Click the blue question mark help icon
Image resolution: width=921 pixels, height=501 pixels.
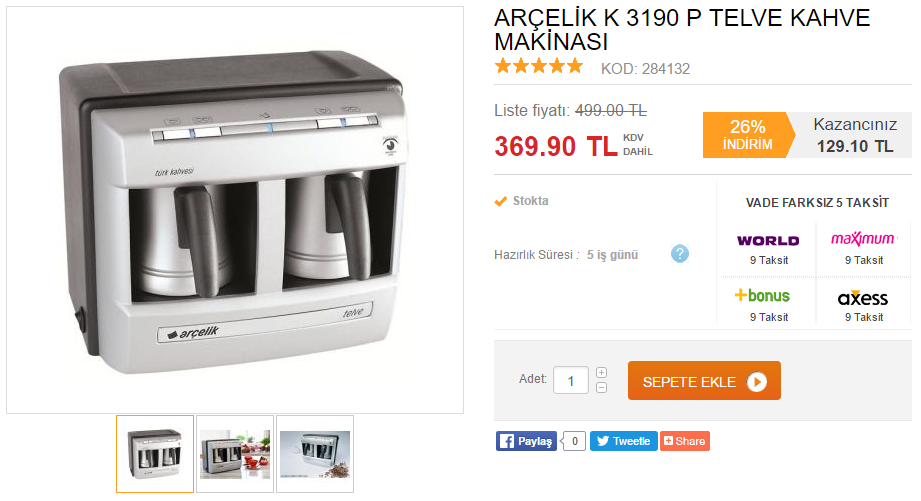pos(680,254)
